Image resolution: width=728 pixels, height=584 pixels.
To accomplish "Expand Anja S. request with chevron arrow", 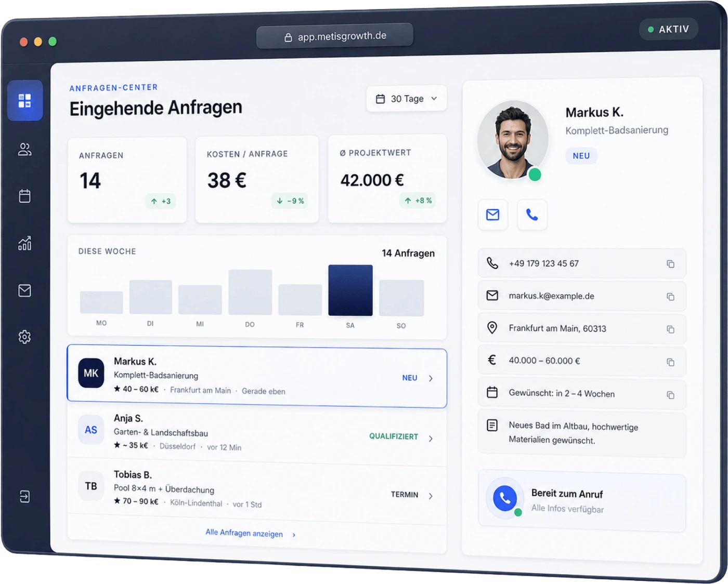I will click(x=431, y=439).
